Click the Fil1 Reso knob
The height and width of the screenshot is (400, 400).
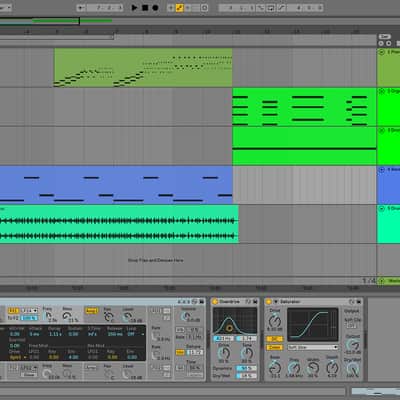(x=68, y=317)
